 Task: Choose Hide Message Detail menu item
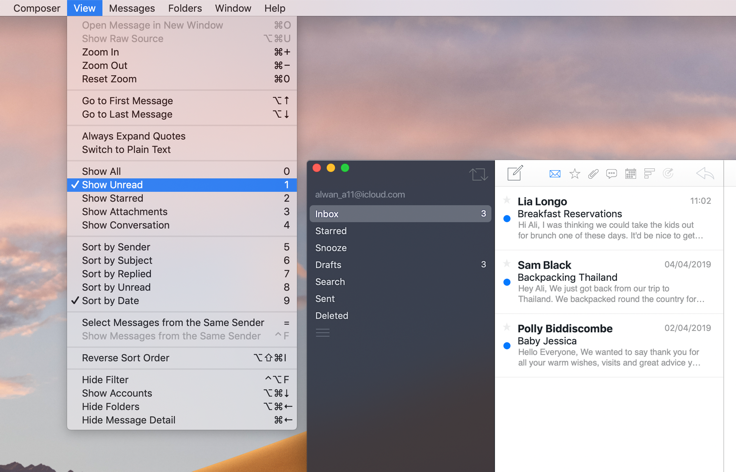(182, 420)
